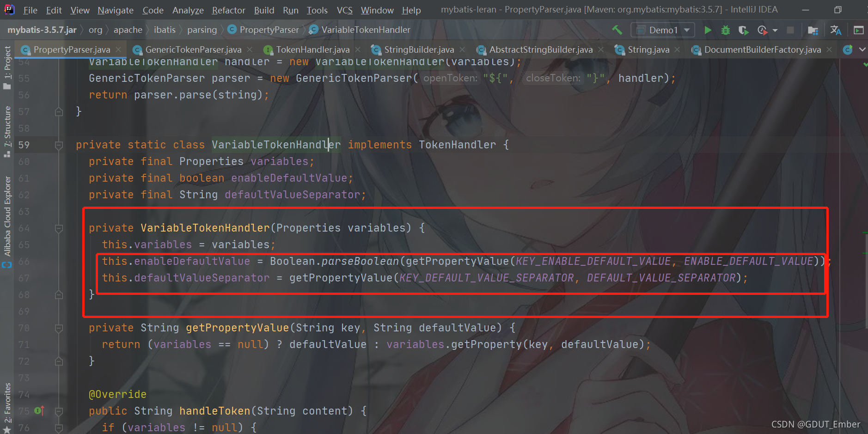The image size is (868, 434).
Task: Expand the profiler dropdown arrow
Action: click(x=775, y=31)
